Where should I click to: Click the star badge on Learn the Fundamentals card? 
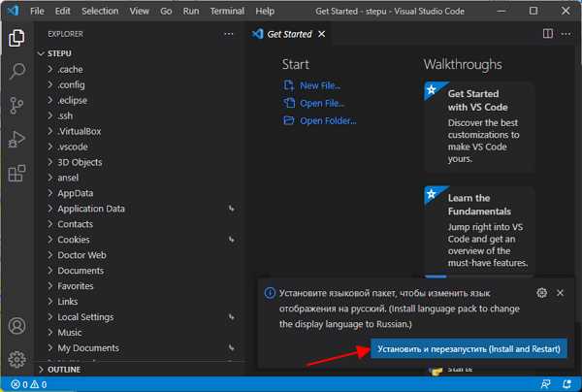432,194
